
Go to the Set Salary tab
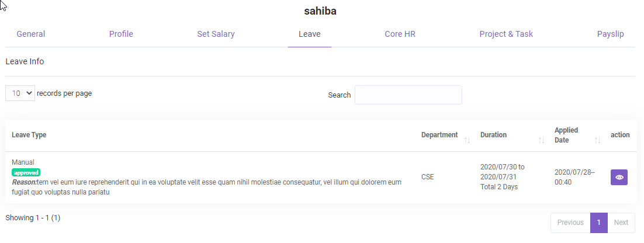216,34
